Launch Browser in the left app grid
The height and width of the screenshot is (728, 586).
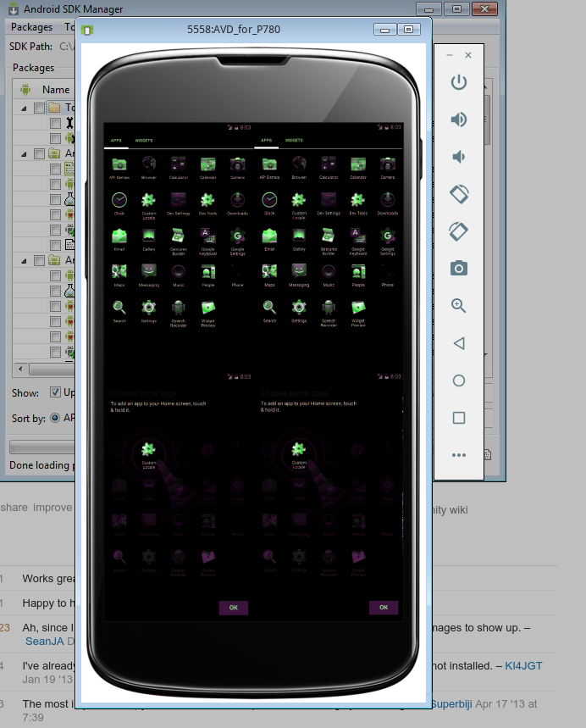pos(149,168)
